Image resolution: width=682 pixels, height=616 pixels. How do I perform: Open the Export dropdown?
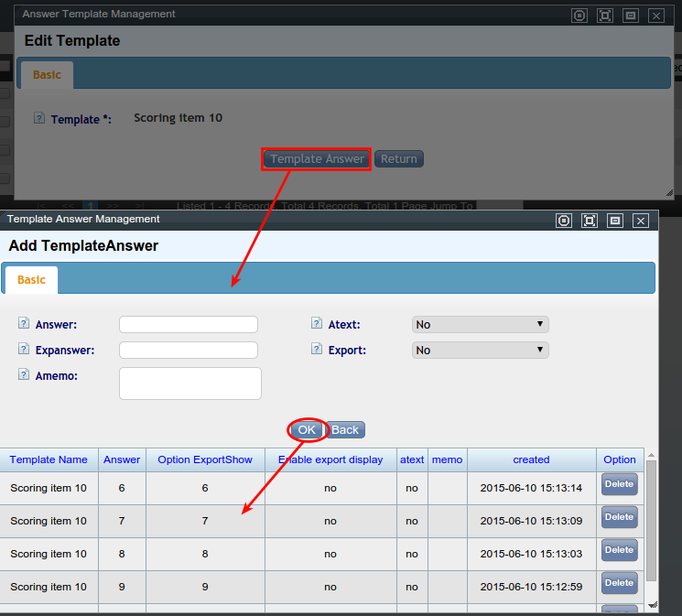(480, 351)
